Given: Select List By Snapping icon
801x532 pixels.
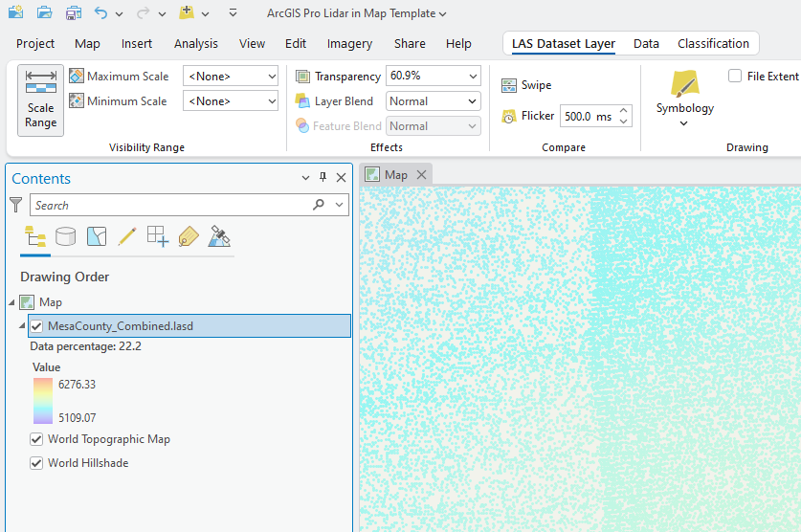Looking at the screenshot, I should (x=158, y=237).
